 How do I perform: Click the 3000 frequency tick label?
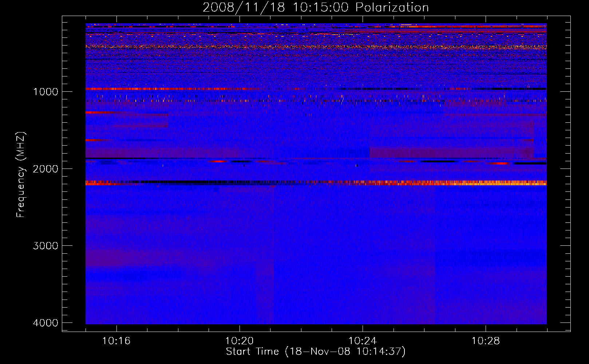click(46, 246)
